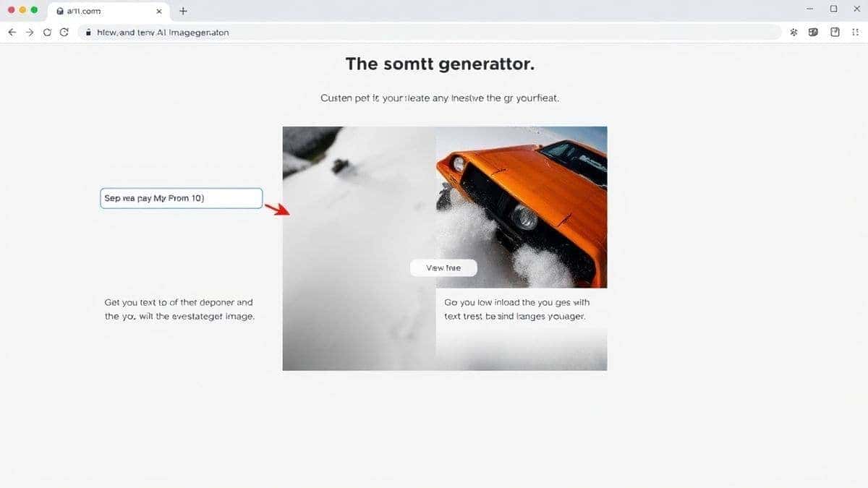The width and height of the screenshot is (868, 488).
Task: Click the 'View fnie' button
Action: [443, 267]
